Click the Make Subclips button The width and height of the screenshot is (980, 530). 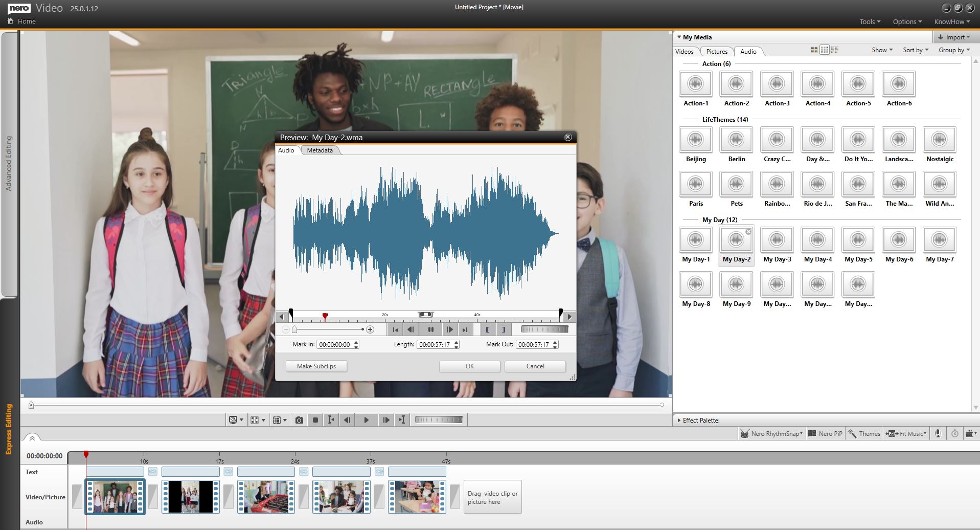click(316, 366)
